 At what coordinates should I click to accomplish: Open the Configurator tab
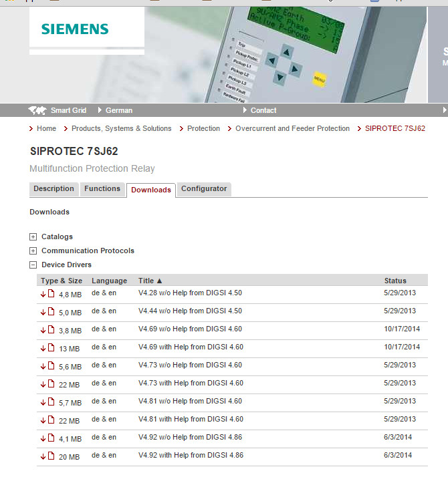204,189
